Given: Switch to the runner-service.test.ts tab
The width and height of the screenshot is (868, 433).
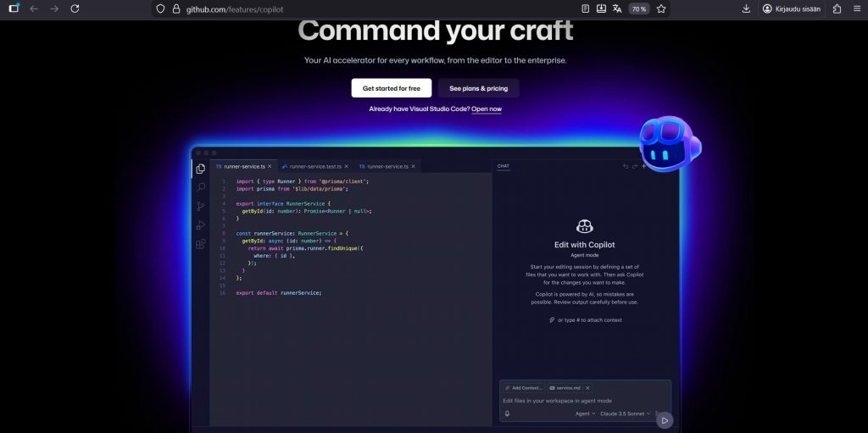Looking at the screenshot, I should (315, 166).
